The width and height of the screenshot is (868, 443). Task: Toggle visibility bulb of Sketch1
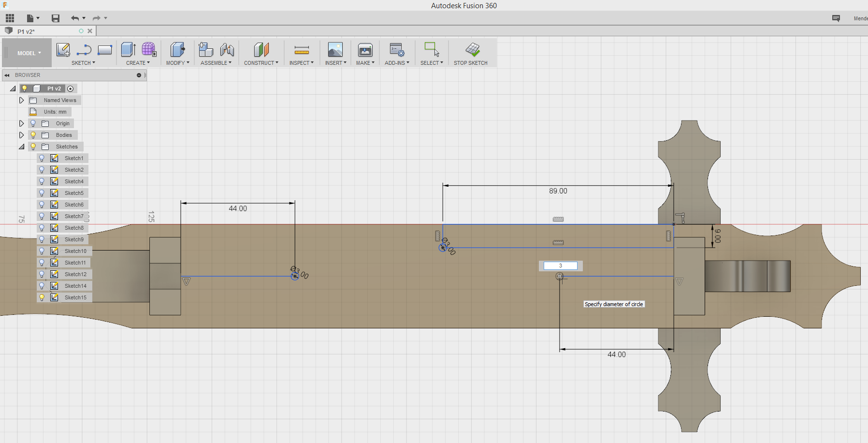(42, 158)
